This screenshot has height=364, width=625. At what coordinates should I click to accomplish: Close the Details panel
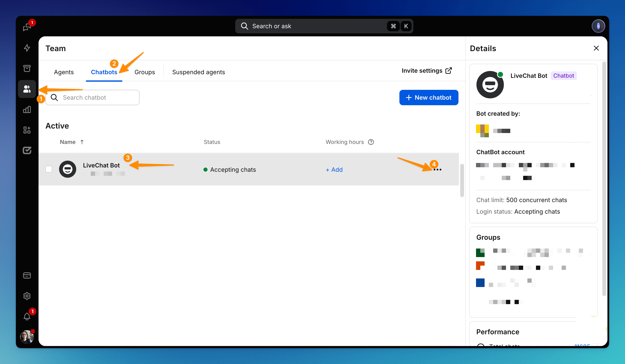tap(596, 48)
